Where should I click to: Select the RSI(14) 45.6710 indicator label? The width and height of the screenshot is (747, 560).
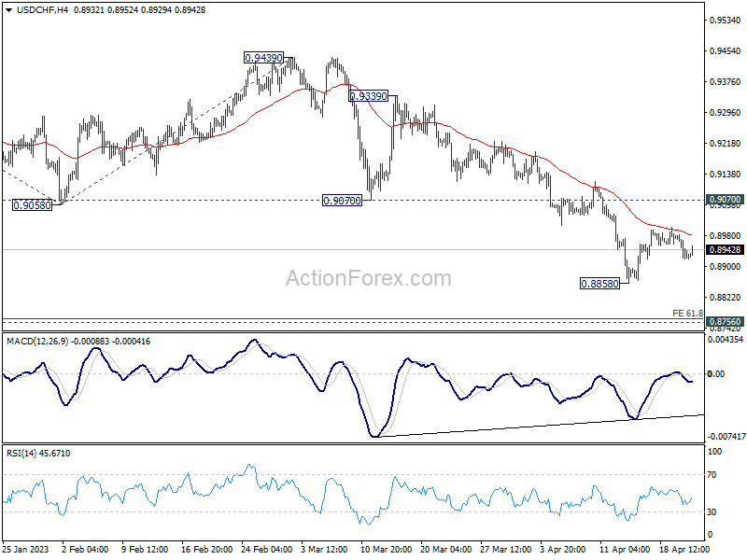point(38,454)
